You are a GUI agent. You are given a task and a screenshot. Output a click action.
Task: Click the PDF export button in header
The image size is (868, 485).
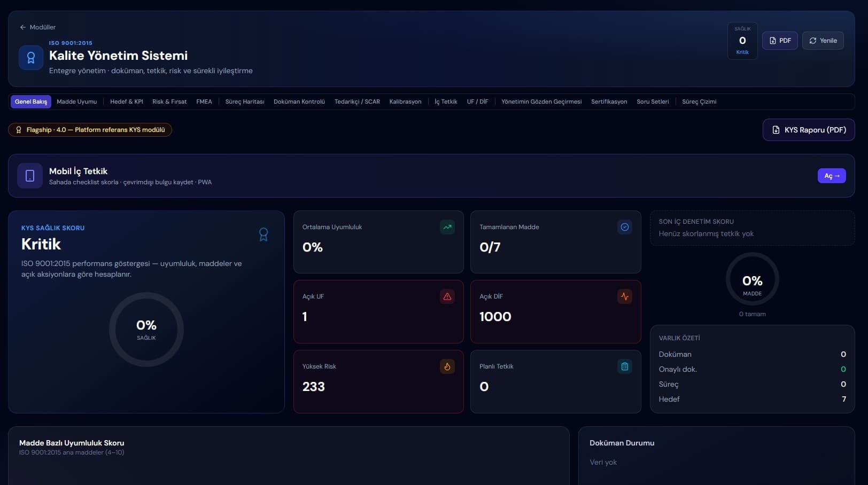[780, 41]
